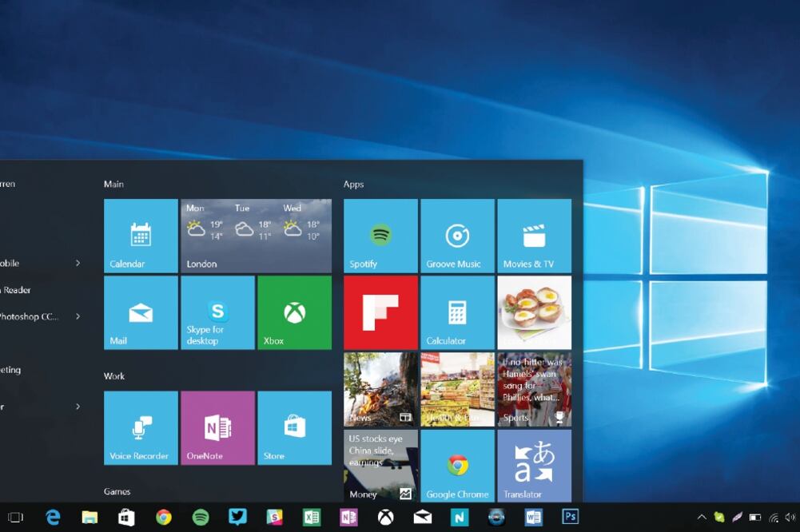Open the Translator app
Screen dimensions: 800x532
534,466
